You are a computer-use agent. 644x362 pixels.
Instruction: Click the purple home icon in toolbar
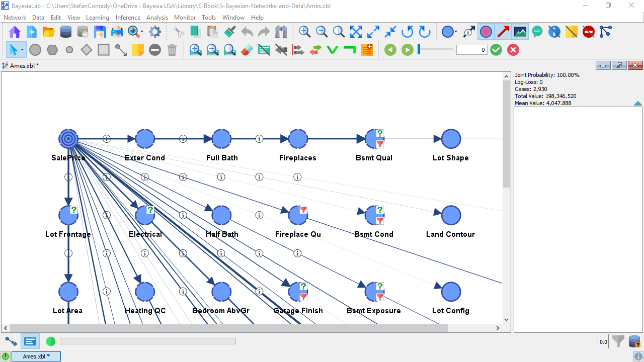click(x=15, y=32)
